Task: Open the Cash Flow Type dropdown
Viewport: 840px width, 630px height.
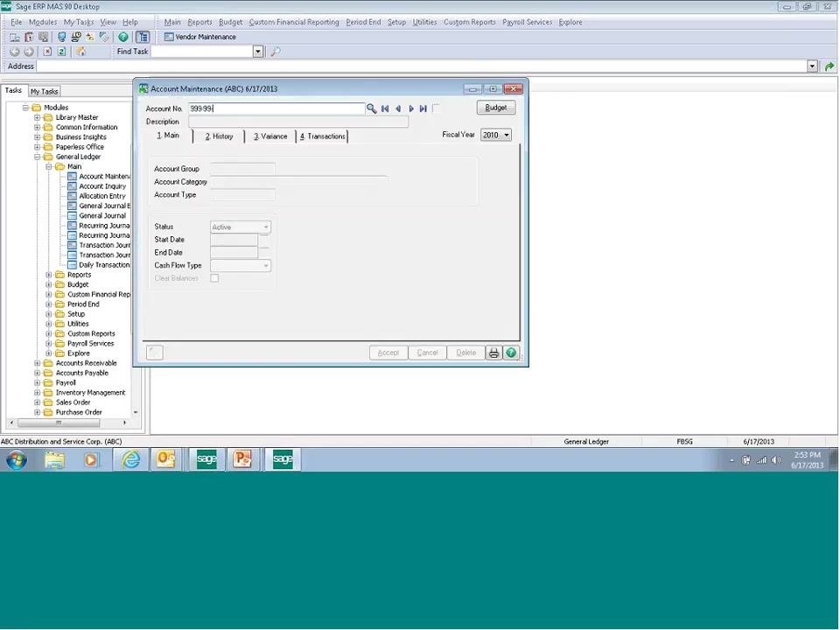Action: [x=241, y=266]
